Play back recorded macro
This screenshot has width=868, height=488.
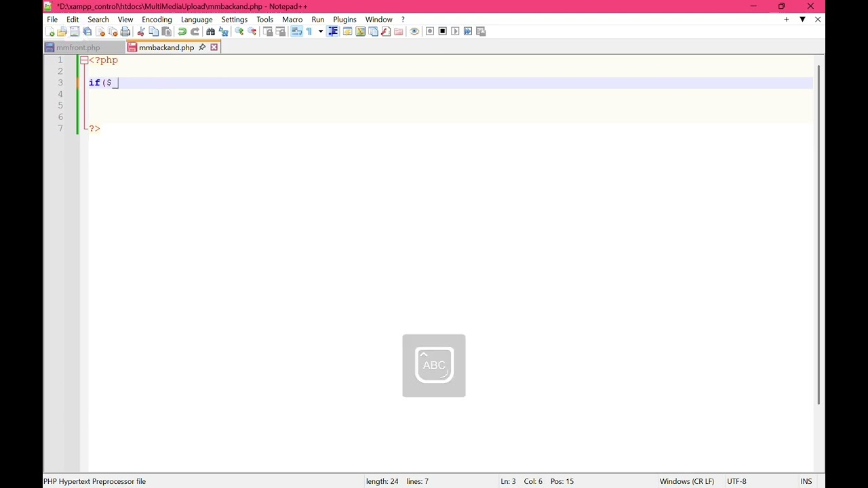[455, 31]
